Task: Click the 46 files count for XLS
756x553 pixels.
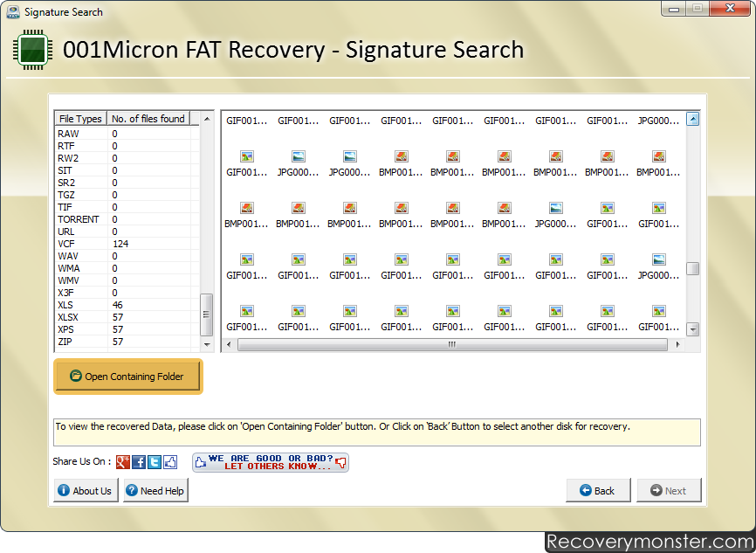Action: 118,305
